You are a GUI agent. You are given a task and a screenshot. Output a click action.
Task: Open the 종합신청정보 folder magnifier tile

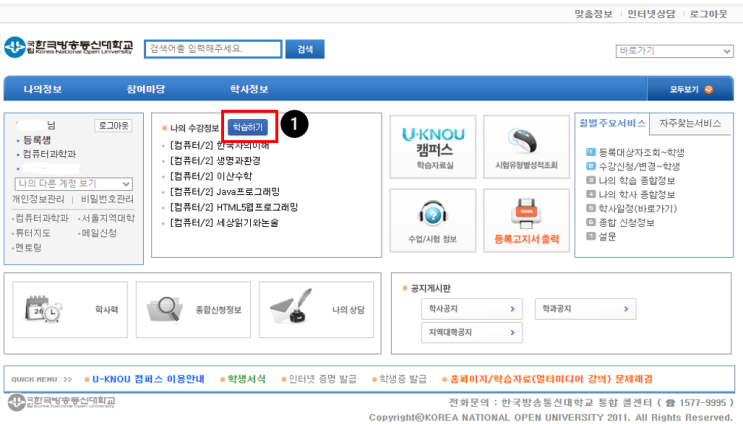tap(193, 310)
